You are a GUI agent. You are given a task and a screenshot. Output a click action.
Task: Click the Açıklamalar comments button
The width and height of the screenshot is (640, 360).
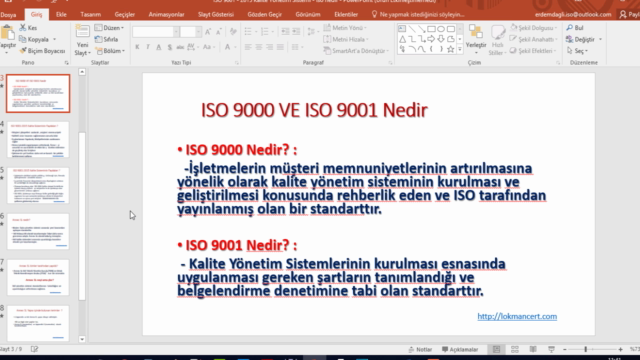[x=460, y=349]
